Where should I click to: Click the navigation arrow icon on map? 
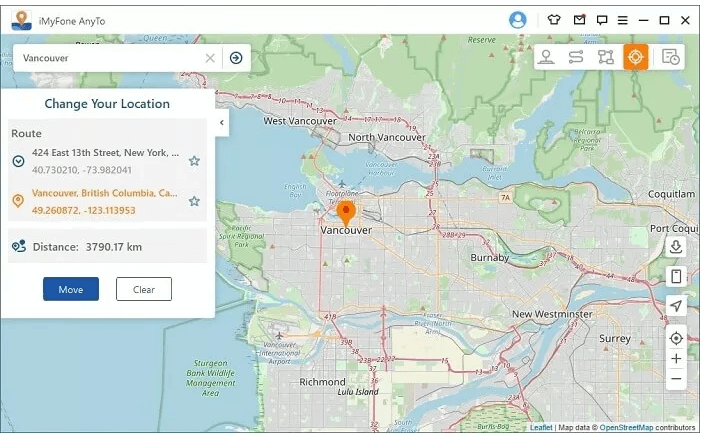click(x=676, y=306)
